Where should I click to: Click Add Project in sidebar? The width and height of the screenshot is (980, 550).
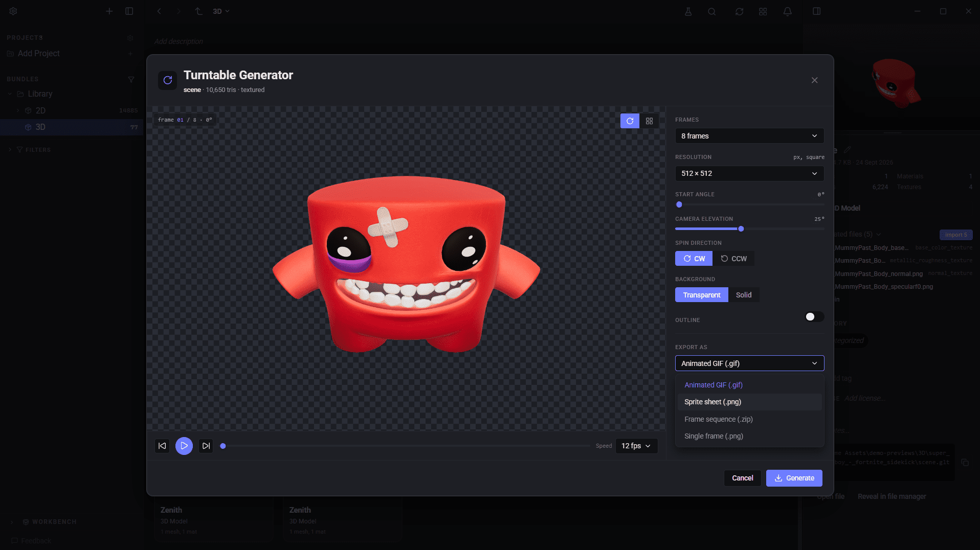[38, 53]
